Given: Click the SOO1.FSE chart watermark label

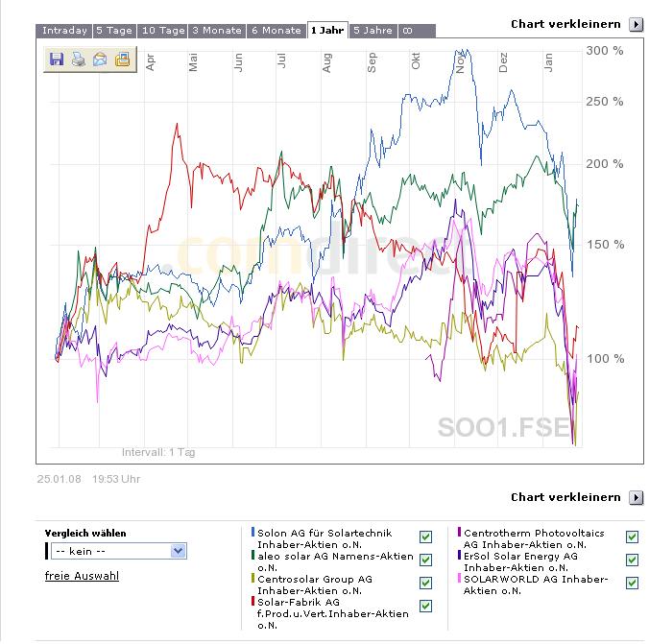Looking at the screenshot, I should [x=504, y=428].
